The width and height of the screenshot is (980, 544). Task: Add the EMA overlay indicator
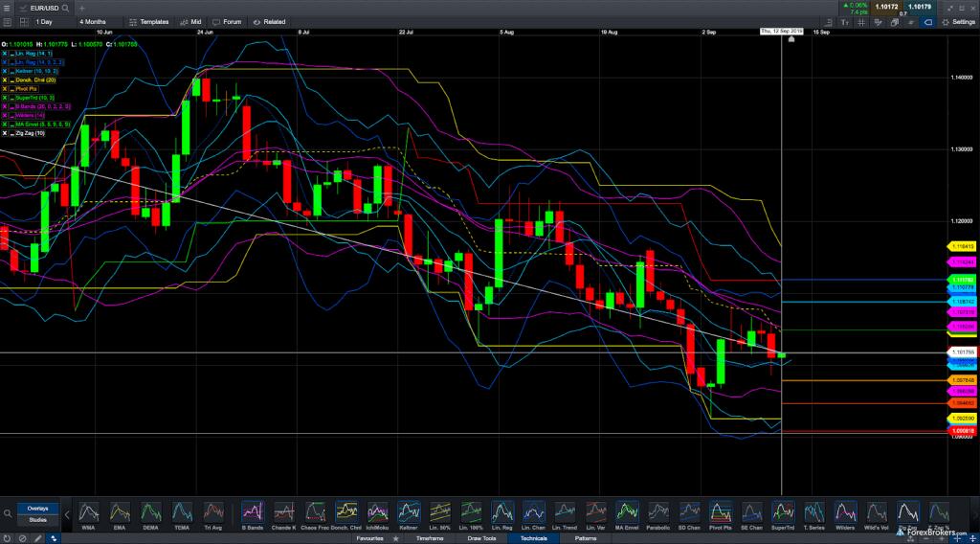tap(120, 513)
